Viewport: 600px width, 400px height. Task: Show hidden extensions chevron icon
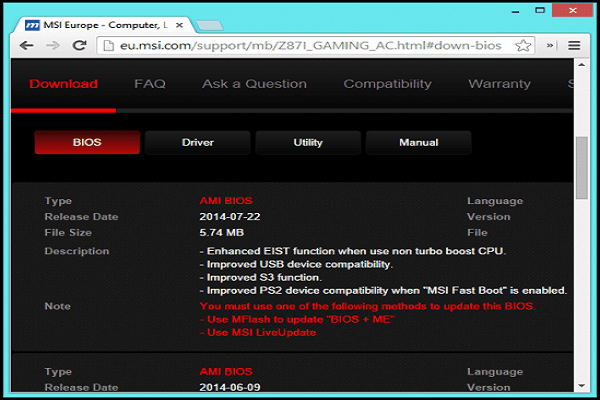click(550, 46)
